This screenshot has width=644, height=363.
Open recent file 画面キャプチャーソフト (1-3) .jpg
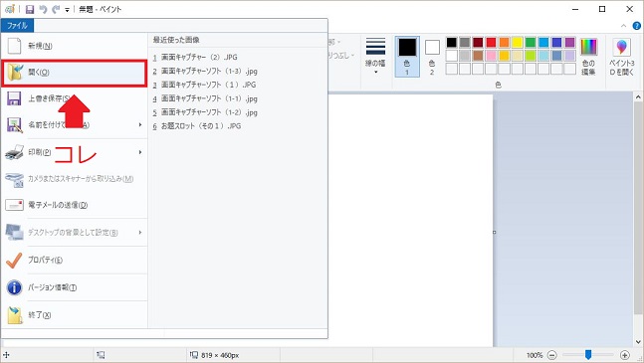(205, 71)
